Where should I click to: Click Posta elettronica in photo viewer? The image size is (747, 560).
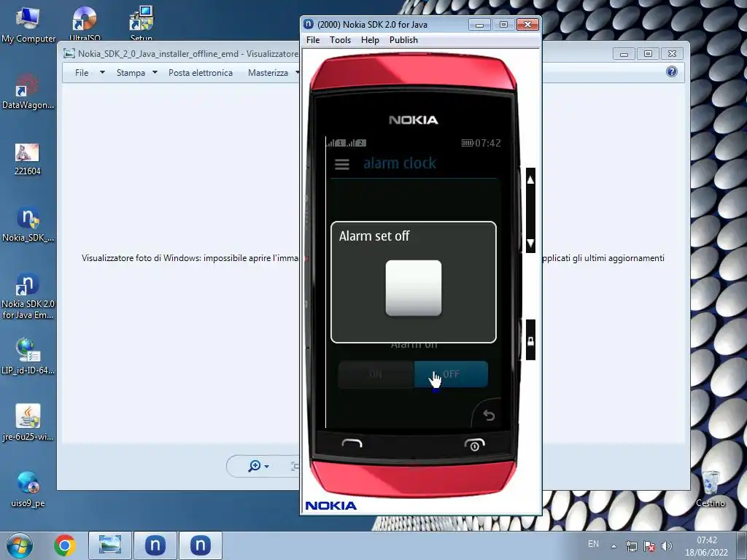(x=201, y=73)
